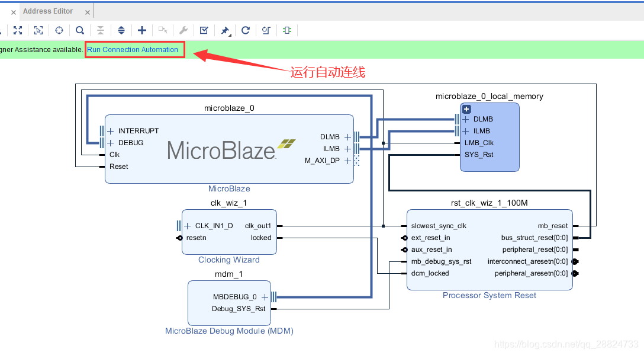
Task: Click the Add IP plus icon
Action: point(142,30)
